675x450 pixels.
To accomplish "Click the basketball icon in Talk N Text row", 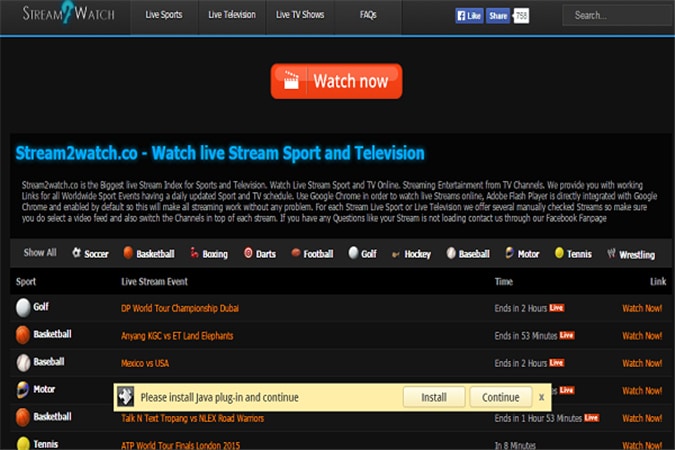I will 23,417.
